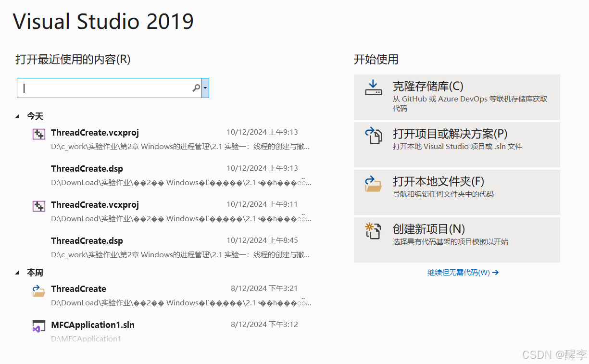The height and width of the screenshot is (364, 589).
Task: Open ThreadCreate.vcxproj from 上午9:11
Action: click(171, 211)
